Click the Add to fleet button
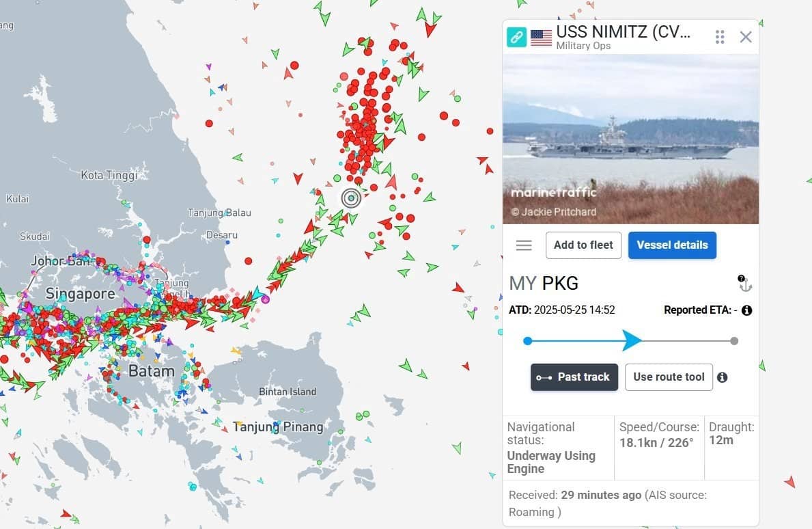 tap(583, 245)
